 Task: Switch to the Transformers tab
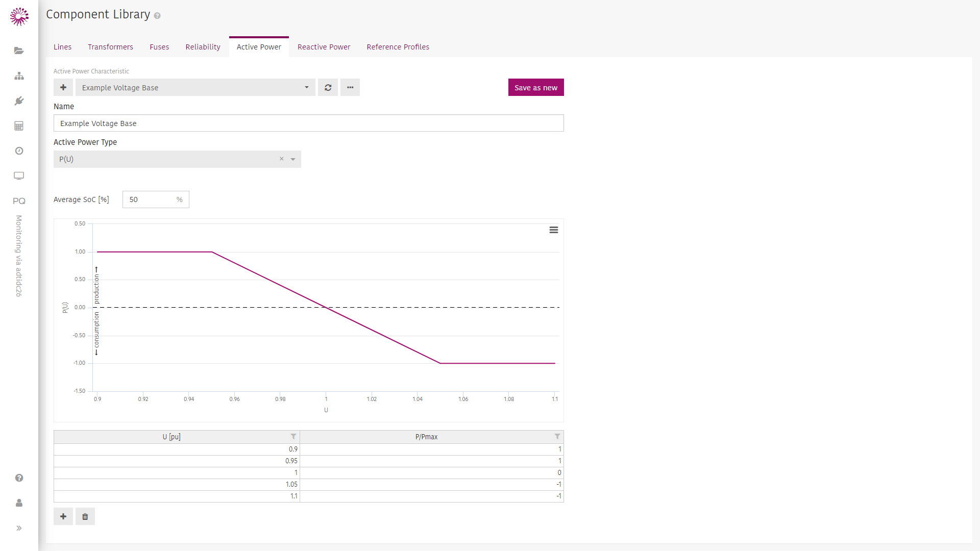click(x=110, y=47)
